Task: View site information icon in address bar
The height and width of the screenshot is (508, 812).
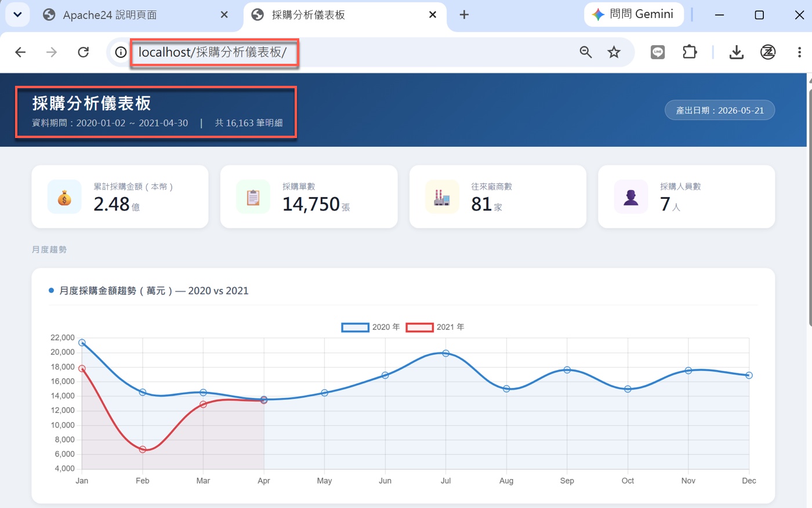Action: pos(121,52)
